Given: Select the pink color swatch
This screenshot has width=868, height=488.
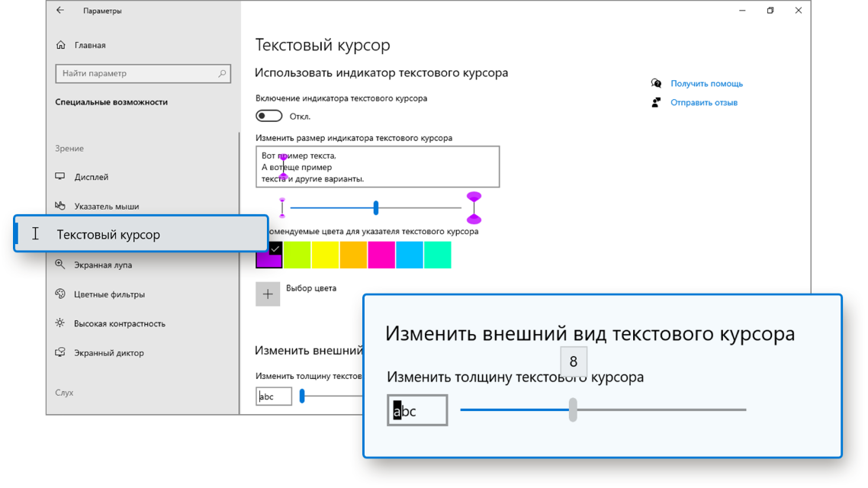Looking at the screenshot, I should [x=381, y=255].
